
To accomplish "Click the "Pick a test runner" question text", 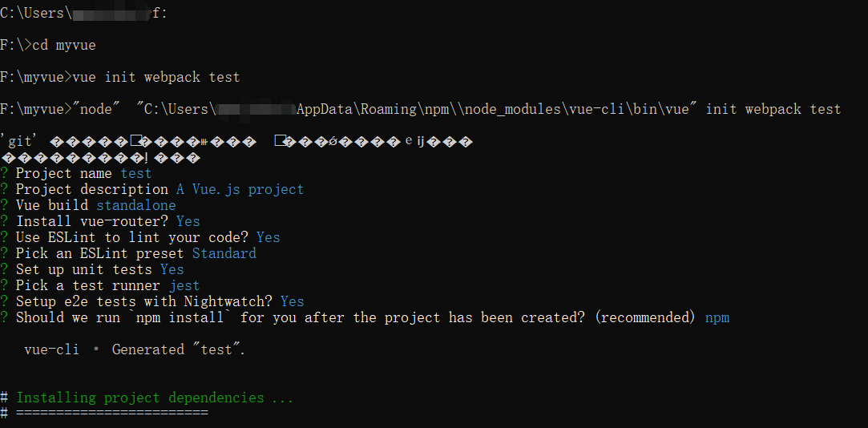I will click(x=88, y=285).
